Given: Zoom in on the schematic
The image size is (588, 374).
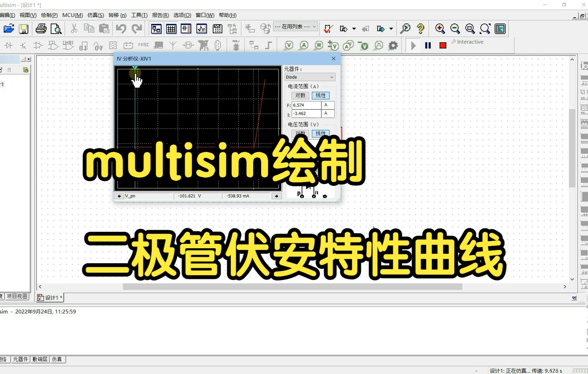Looking at the screenshot, I should pos(440,29).
